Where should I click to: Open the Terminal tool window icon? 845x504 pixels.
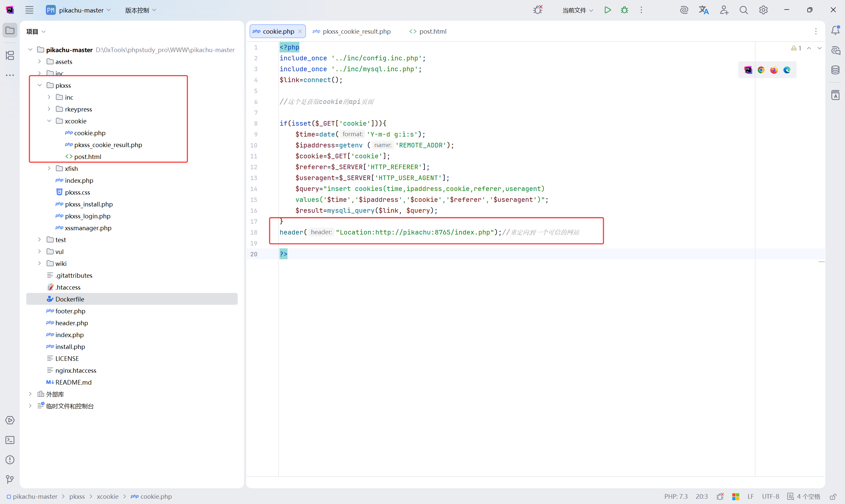click(x=10, y=440)
